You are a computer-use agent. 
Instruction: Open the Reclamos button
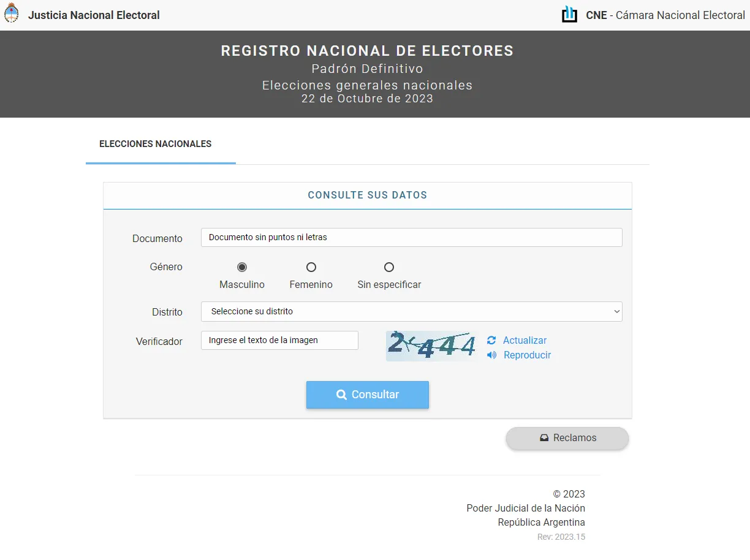coord(567,438)
